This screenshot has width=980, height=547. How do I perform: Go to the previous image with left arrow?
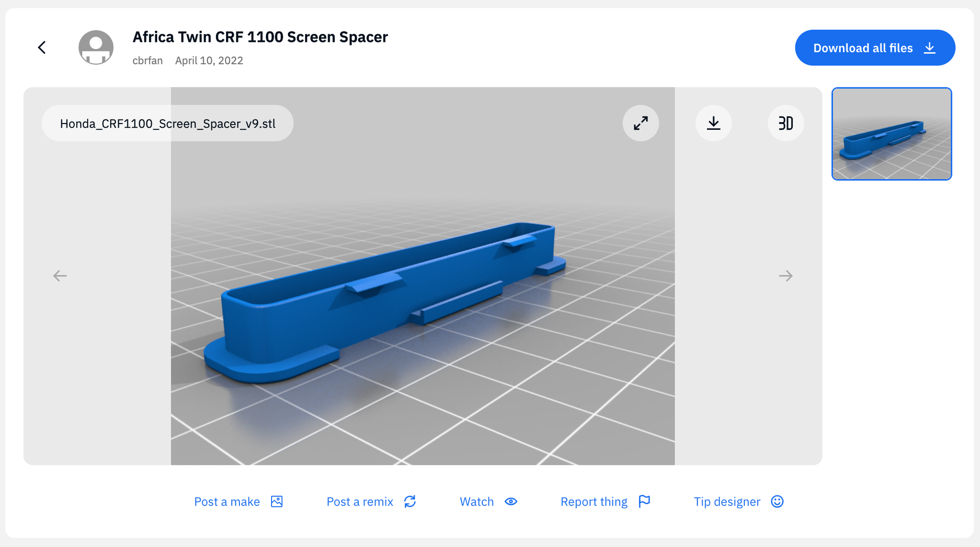60,276
